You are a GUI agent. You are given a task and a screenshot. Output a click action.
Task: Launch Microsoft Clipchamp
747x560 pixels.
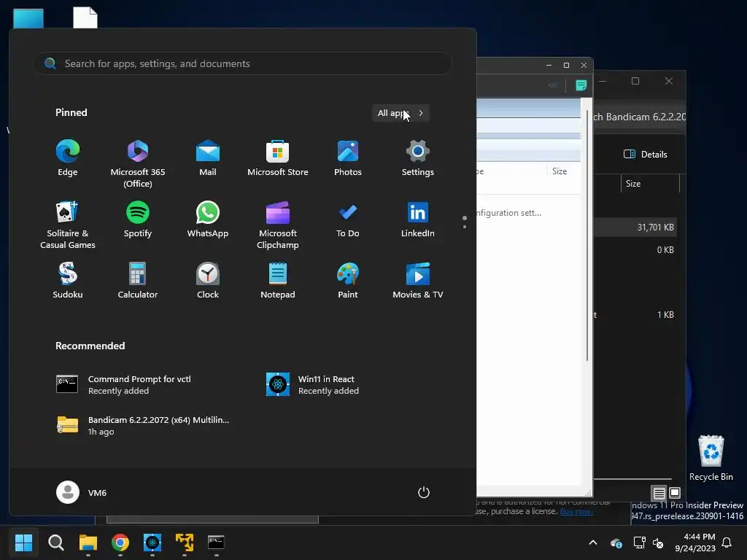pyautogui.click(x=278, y=225)
